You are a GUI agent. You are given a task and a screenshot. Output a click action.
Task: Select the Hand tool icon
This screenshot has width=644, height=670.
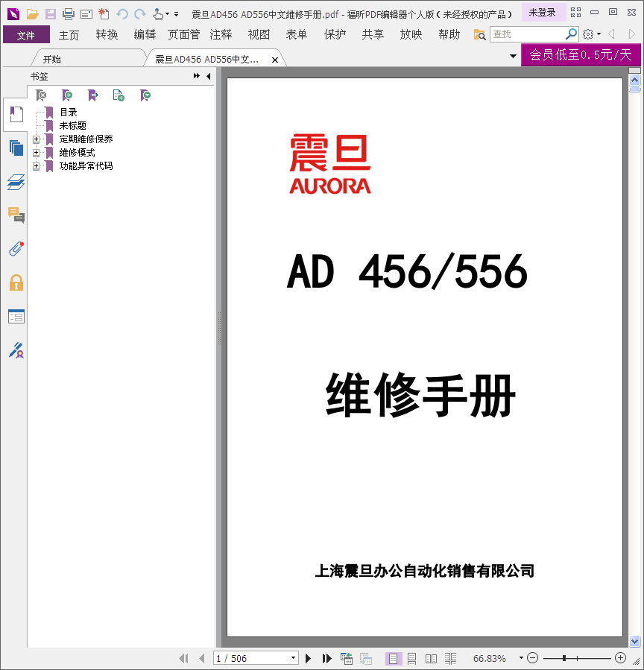tap(158, 14)
